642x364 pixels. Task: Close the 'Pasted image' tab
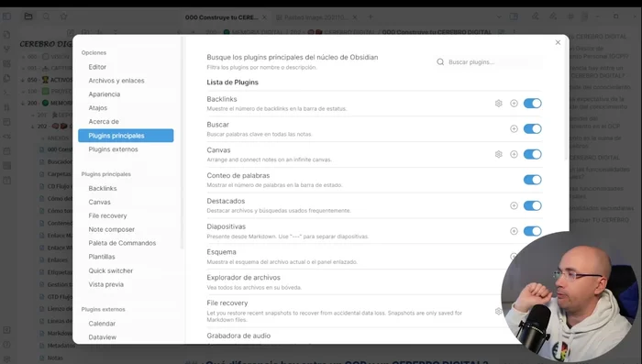pos(355,17)
